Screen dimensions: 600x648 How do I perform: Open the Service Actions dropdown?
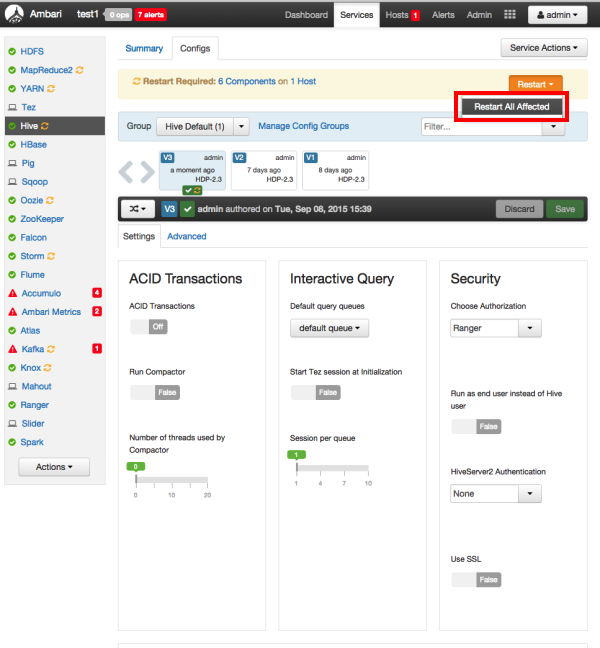click(x=544, y=48)
